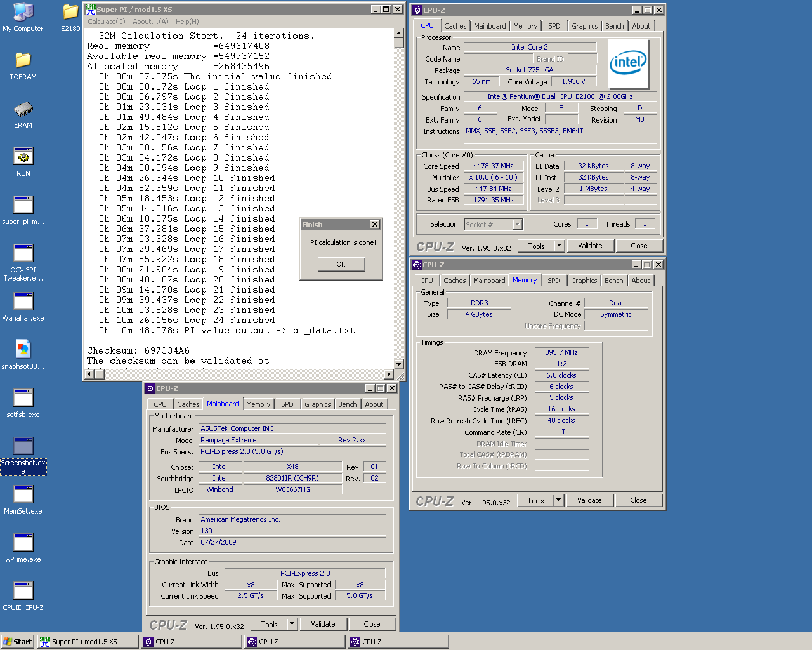Screen dimensions: 812x650
Task: Open the E2180 folder on desktop
Action: [70, 17]
